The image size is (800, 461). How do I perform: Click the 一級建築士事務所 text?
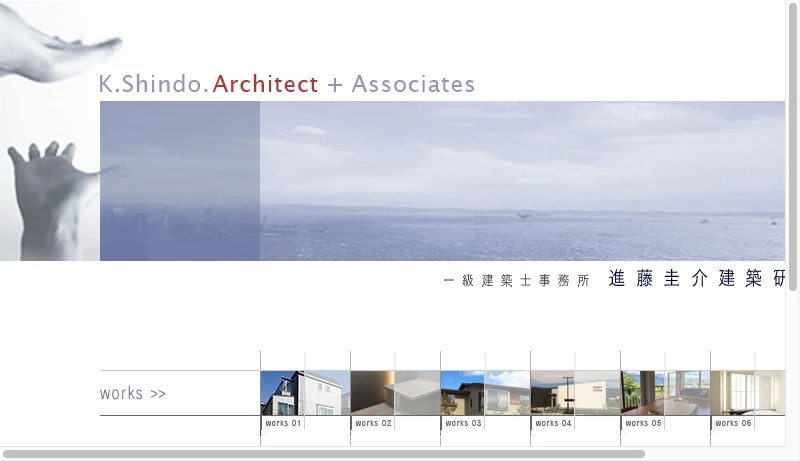pyautogui.click(x=516, y=280)
